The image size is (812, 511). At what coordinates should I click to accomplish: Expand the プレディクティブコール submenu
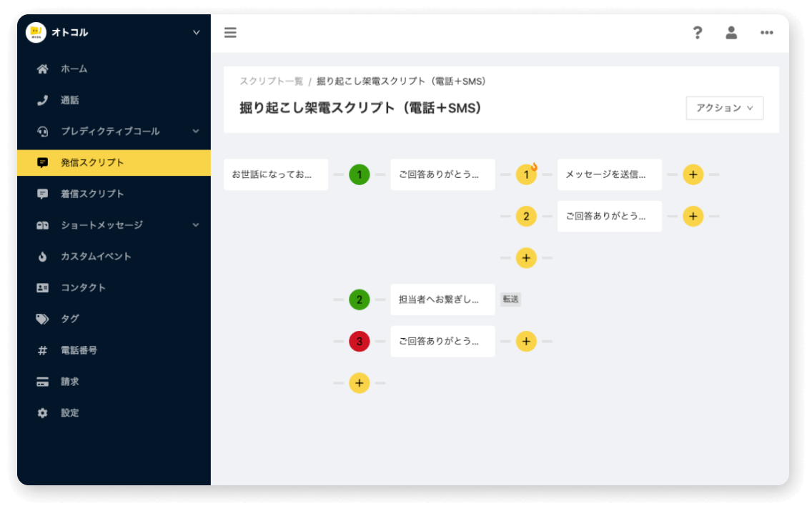[x=196, y=132]
